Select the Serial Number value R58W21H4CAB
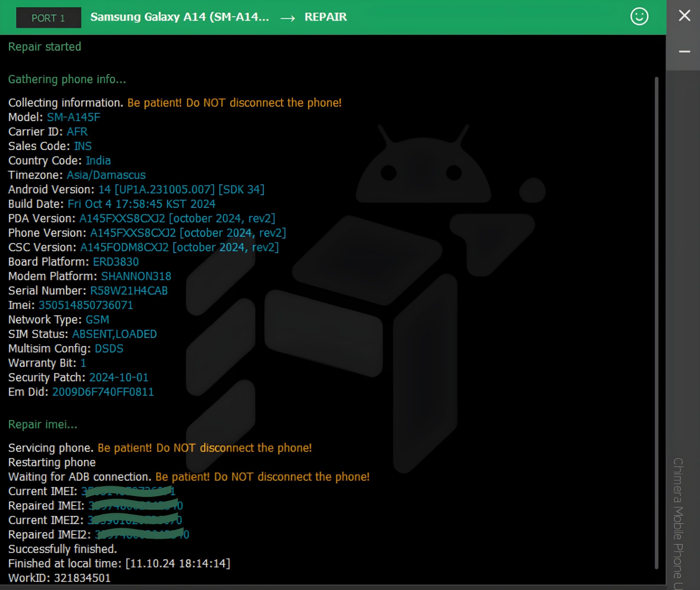The width and height of the screenshot is (700, 590). coord(129,291)
